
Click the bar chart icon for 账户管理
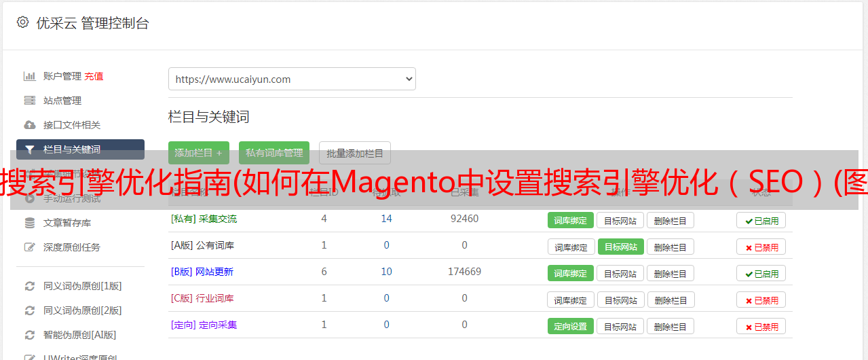tap(30, 76)
